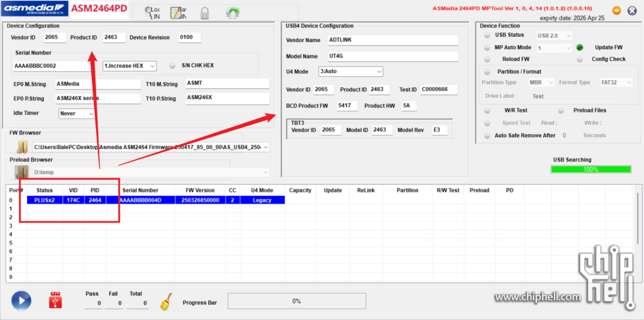Open the Idle Timer Never dropdown

[x=76, y=114]
